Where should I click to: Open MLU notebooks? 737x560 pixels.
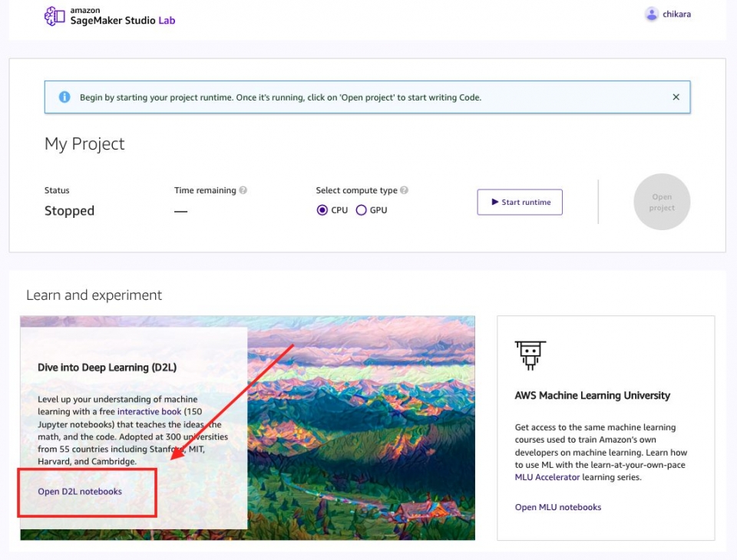click(557, 507)
